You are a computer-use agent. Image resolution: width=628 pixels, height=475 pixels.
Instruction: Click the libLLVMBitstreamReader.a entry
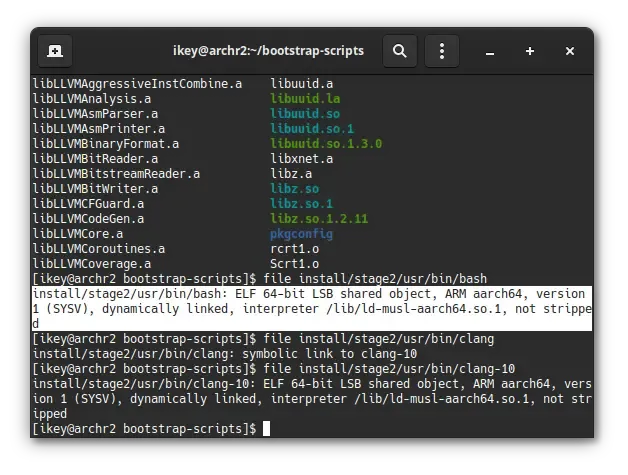pos(116,174)
